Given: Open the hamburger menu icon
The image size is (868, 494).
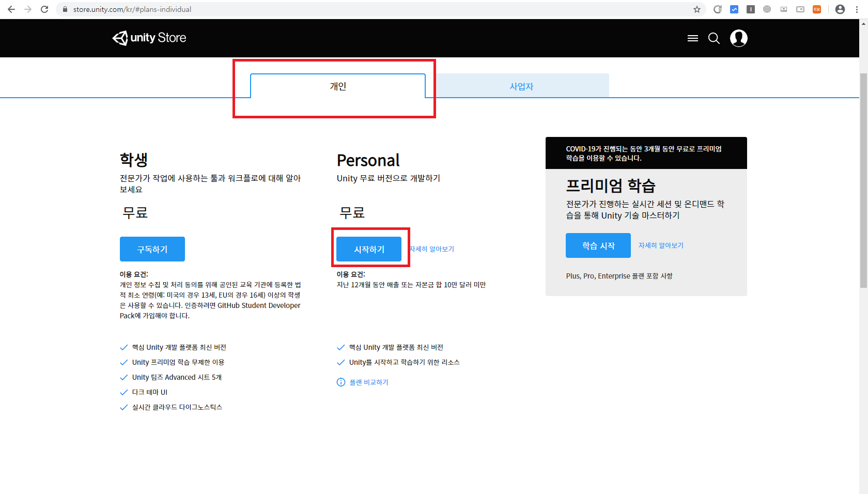Looking at the screenshot, I should pyautogui.click(x=693, y=38).
